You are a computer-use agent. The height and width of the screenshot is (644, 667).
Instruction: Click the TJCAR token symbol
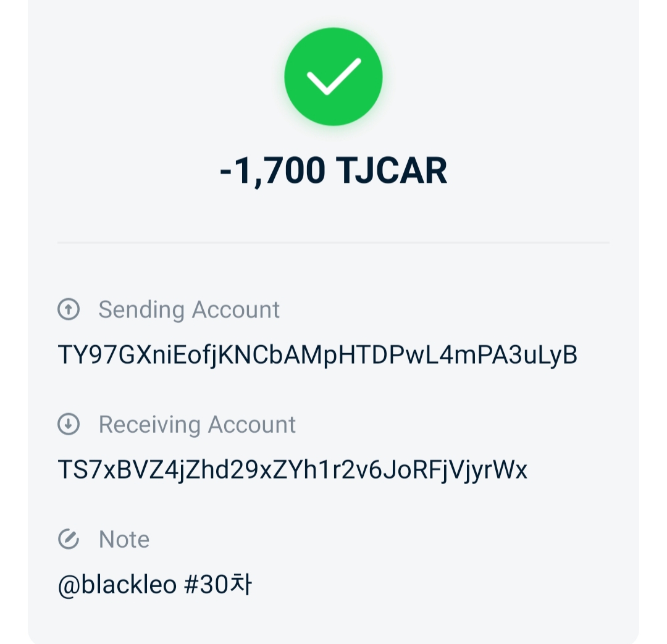click(x=392, y=170)
